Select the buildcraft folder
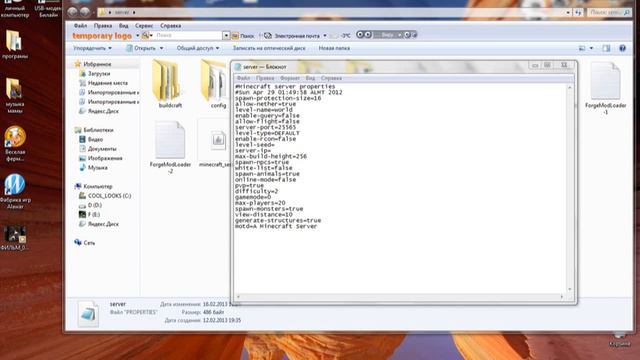The image size is (640, 360). pyautogui.click(x=170, y=84)
